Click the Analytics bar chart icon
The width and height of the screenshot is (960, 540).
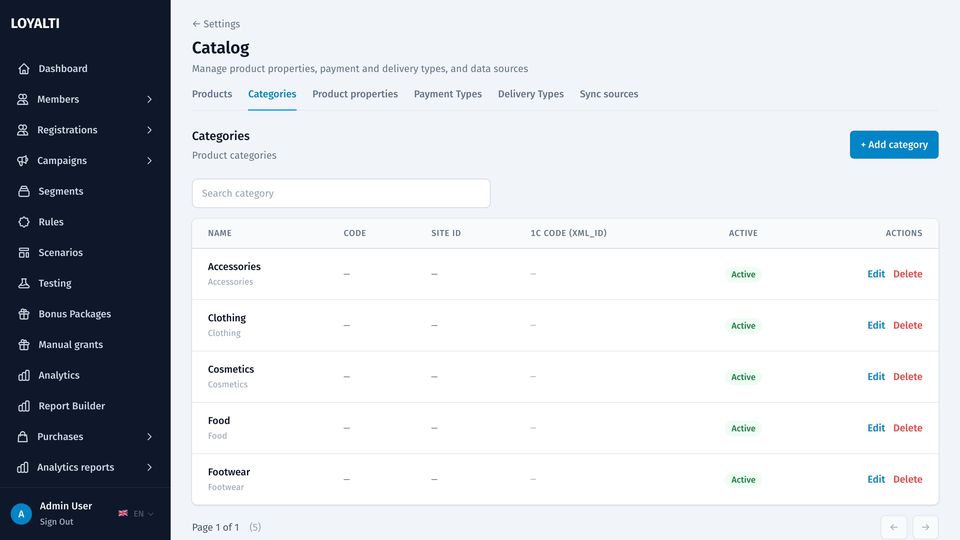[24, 375]
